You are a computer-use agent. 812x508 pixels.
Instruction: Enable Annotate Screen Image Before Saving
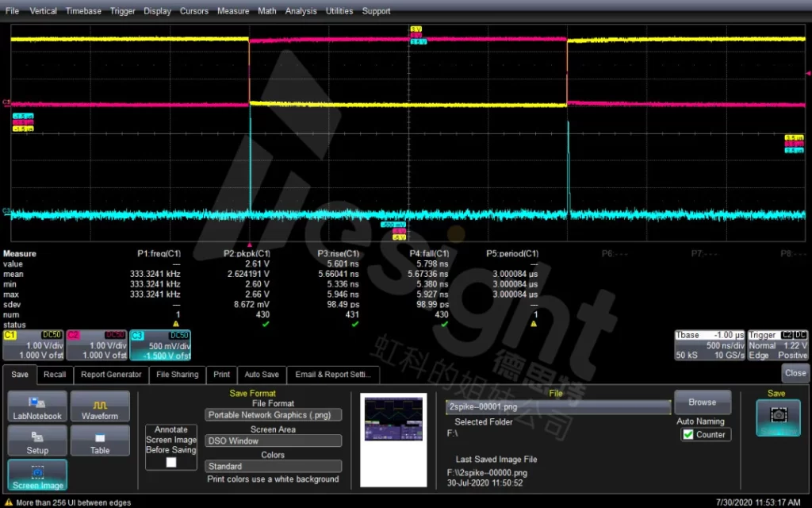(x=171, y=463)
